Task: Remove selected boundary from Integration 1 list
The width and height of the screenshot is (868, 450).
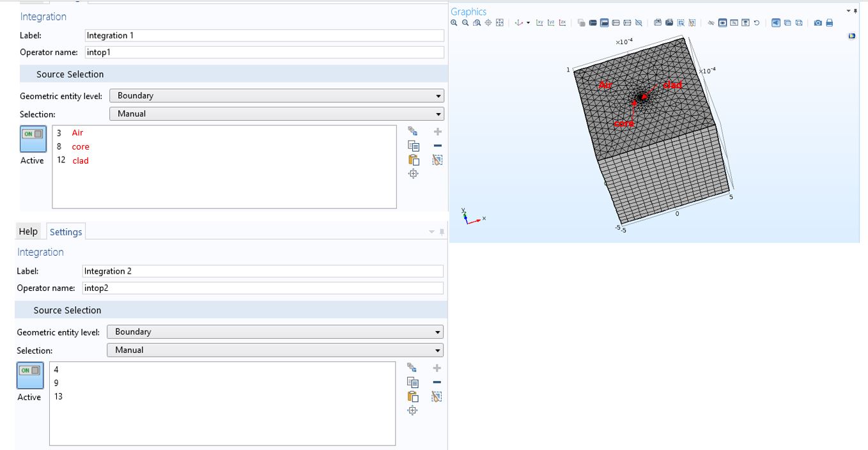Action: coord(437,146)
